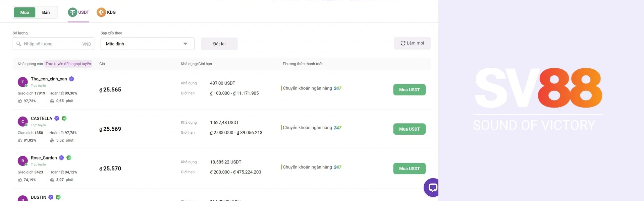Image resolution: width=644 pixels, height=201 pixels.
Task: Click the refresh icon in Làm mới
Action: click(x=403, y=43)
